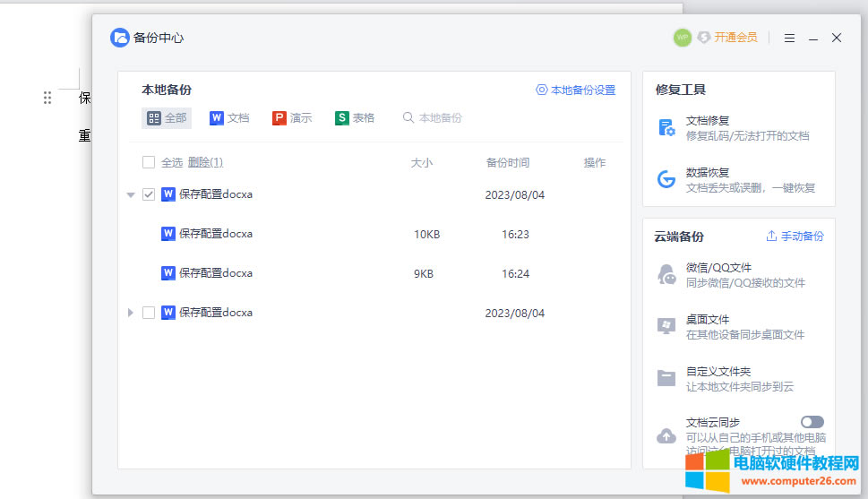Screen dimensions: 868x499
Task: Click the Manual Backup (手动备份) button
Action: 795,237
